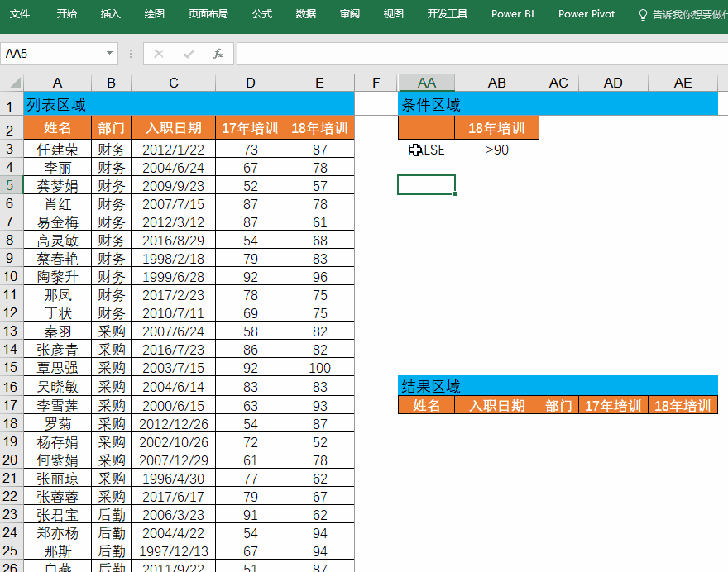This screenshot has width=728, height=572.
Task: Switch to the 视图 ribbon tab
Action: (393, 14)
